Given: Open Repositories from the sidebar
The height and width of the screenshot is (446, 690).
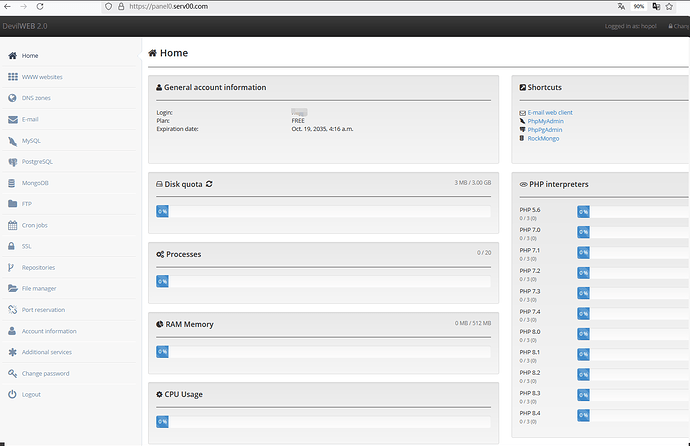Looking at the screenshot, I should 38,267.
